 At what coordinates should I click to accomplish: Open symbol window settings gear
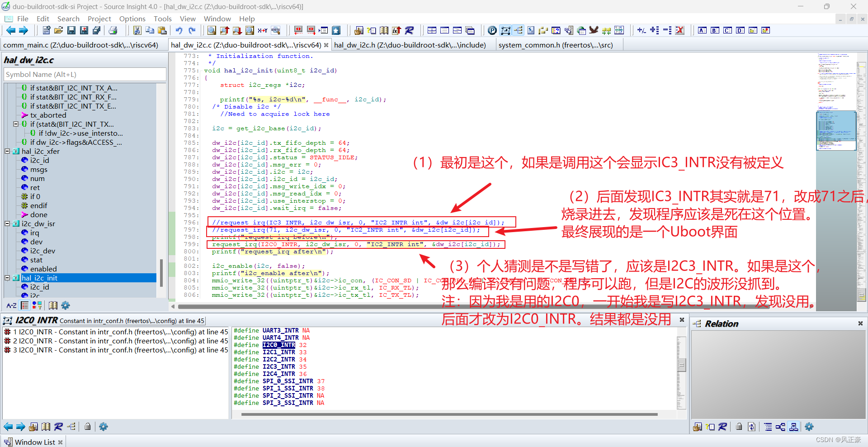tap(66, 305)
